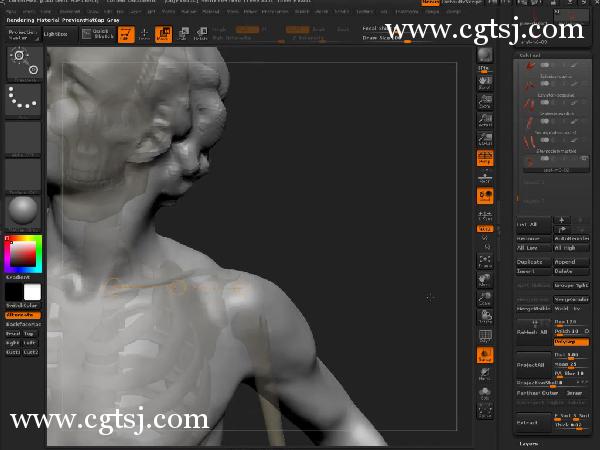Click the Frame mesh icon
Image resolution: width=600 pixels, height=450 pixels.
485,261
